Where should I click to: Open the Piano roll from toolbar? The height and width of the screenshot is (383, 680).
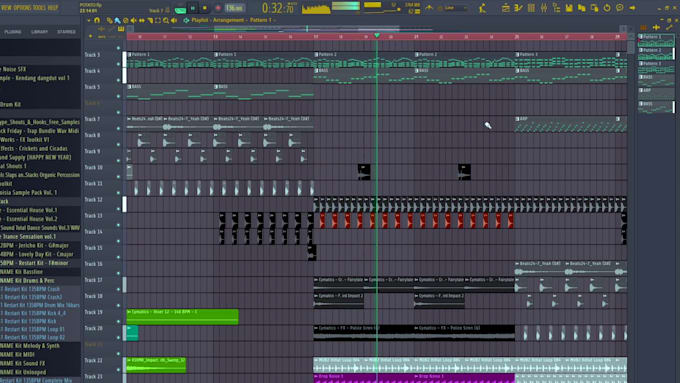pyautogui.click(x=518, y=8)
